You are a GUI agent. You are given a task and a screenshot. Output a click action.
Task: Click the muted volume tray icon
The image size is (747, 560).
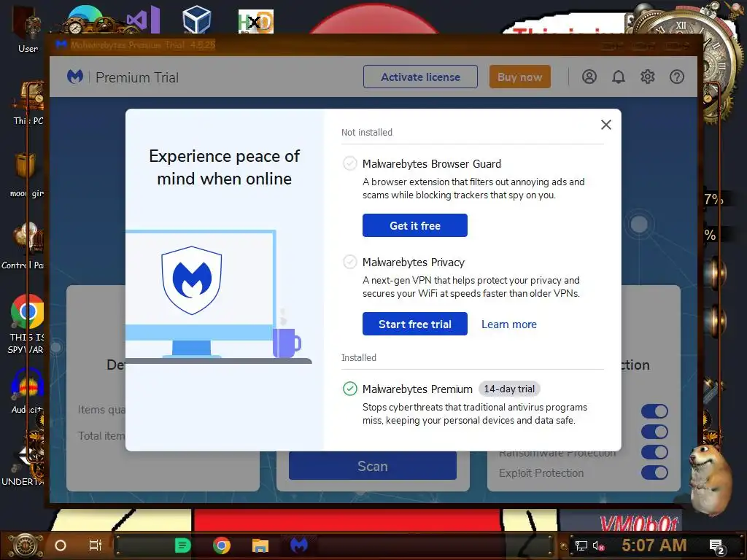[x=598, y=545]
